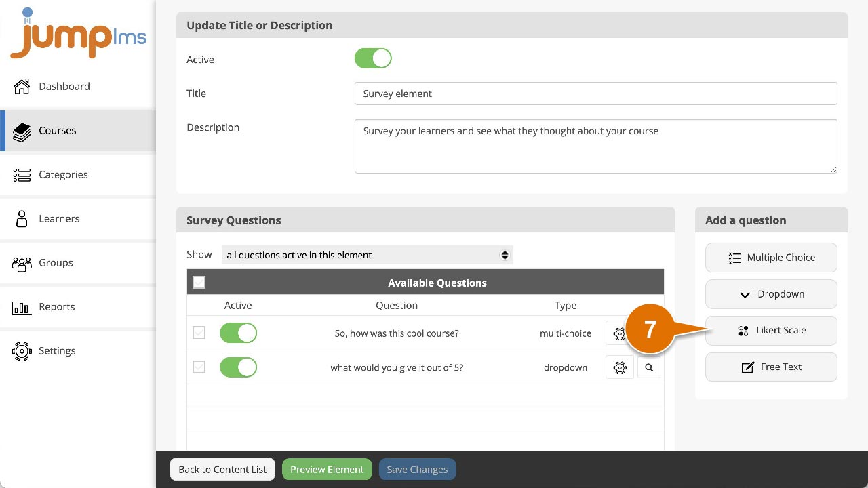Click the Active column header
Viewport: 868px width, 488px height.
(x=238, y=306)
